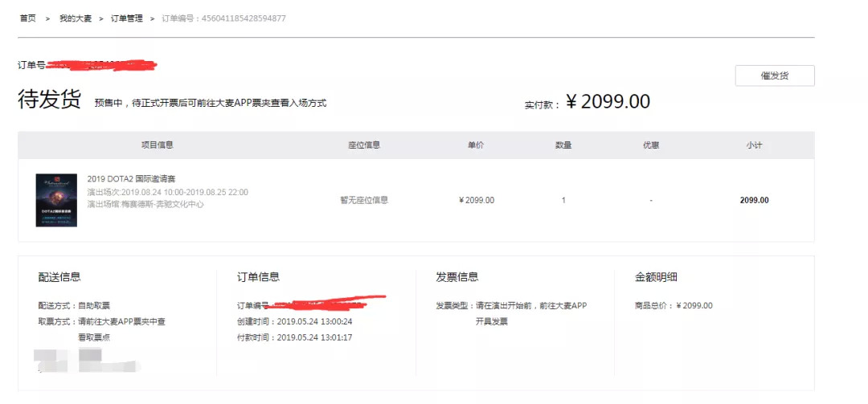Click the 演出场馆 venue line
The height and width of the screenshot is (404, 868).
point(145,204)
